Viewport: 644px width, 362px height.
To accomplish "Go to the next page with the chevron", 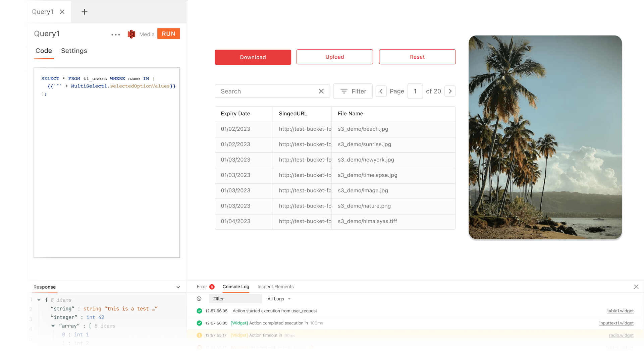I will coord(450,91).
